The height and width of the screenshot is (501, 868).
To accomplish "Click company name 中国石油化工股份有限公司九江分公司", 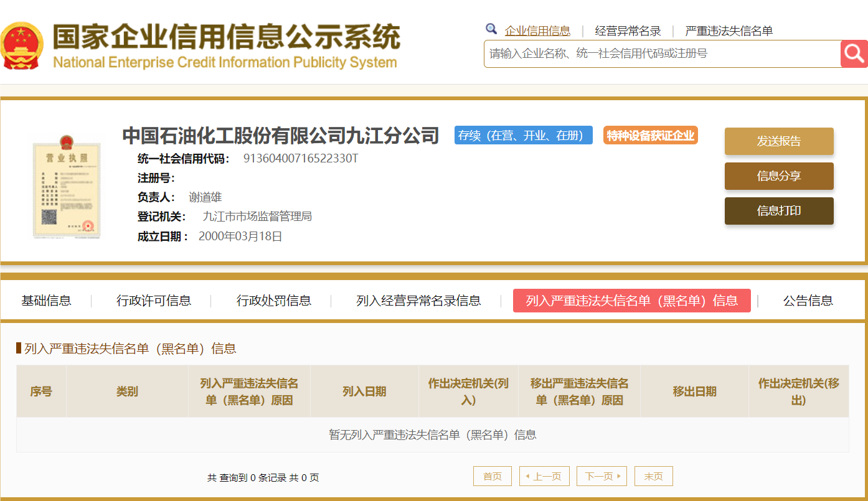I will [281, 135].
